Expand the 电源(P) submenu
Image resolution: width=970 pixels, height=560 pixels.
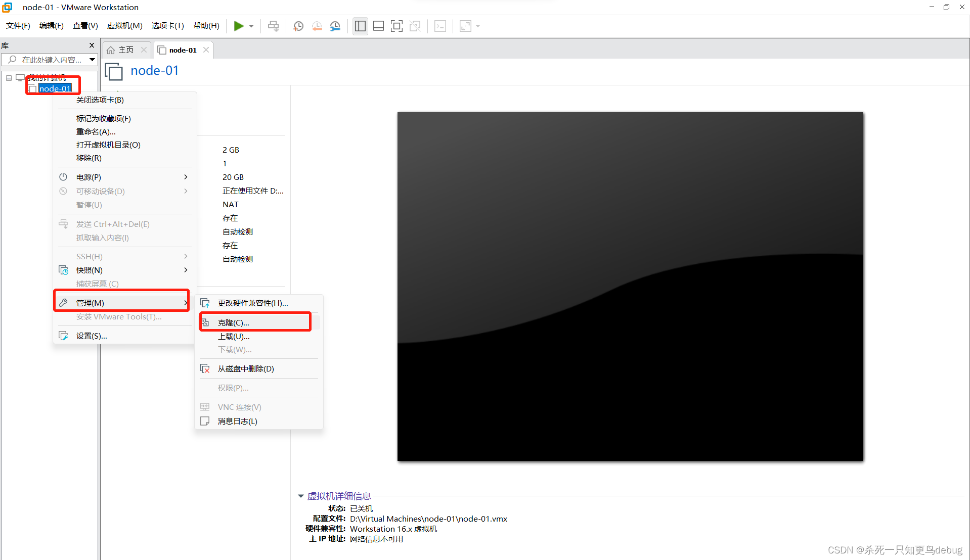tap(124, 177)
